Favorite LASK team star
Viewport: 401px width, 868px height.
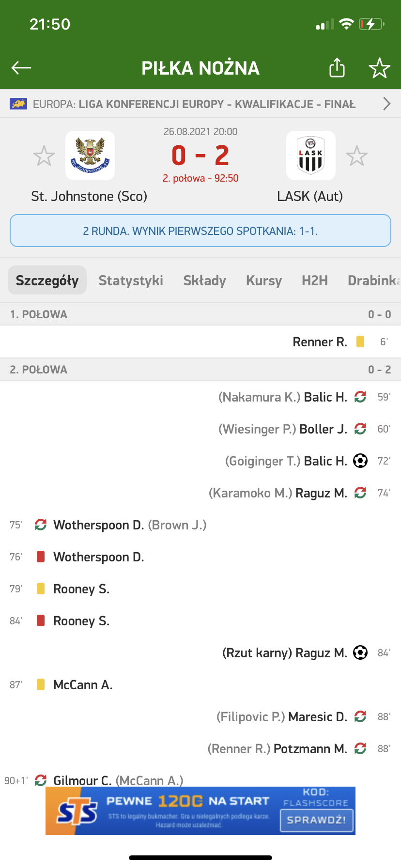[357, 156]
